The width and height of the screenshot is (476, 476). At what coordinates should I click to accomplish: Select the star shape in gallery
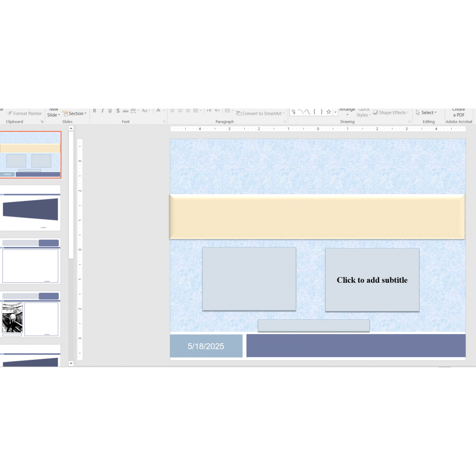328,112
